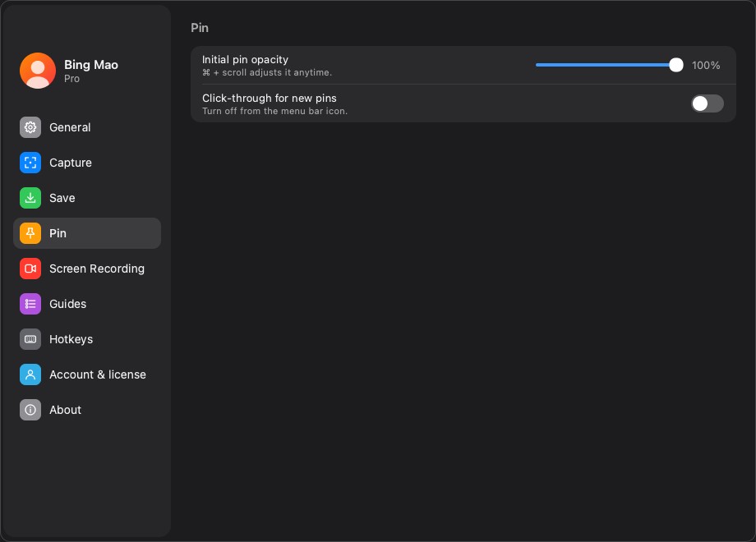
Task: Click the red Screen Recording camera icon
Action: (x=30, y=269)
